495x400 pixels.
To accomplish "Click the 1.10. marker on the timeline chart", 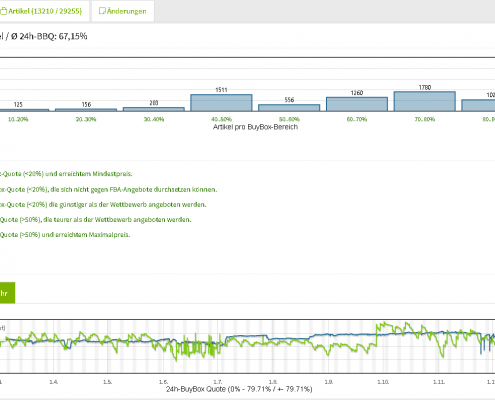I will pos(383,382).
